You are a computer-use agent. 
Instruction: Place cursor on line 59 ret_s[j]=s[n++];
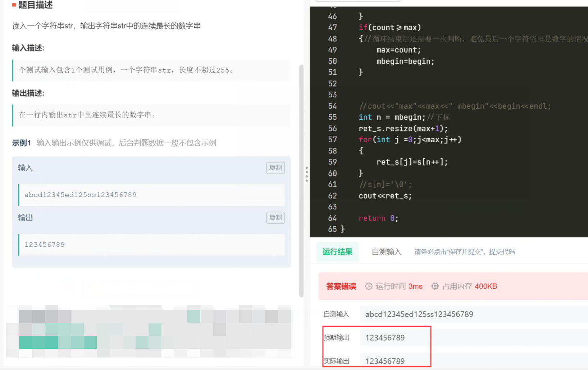[412, 162]
